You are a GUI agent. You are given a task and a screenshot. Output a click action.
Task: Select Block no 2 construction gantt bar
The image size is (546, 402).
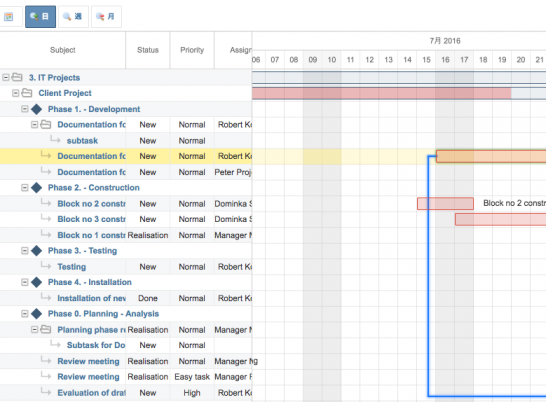coord(445,203)
